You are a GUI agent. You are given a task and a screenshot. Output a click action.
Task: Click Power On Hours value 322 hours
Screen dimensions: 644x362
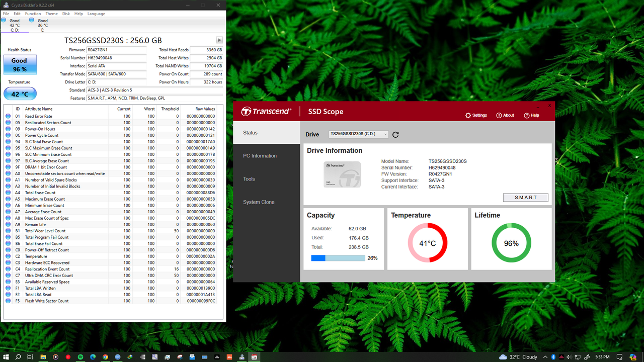coord(206,82)
